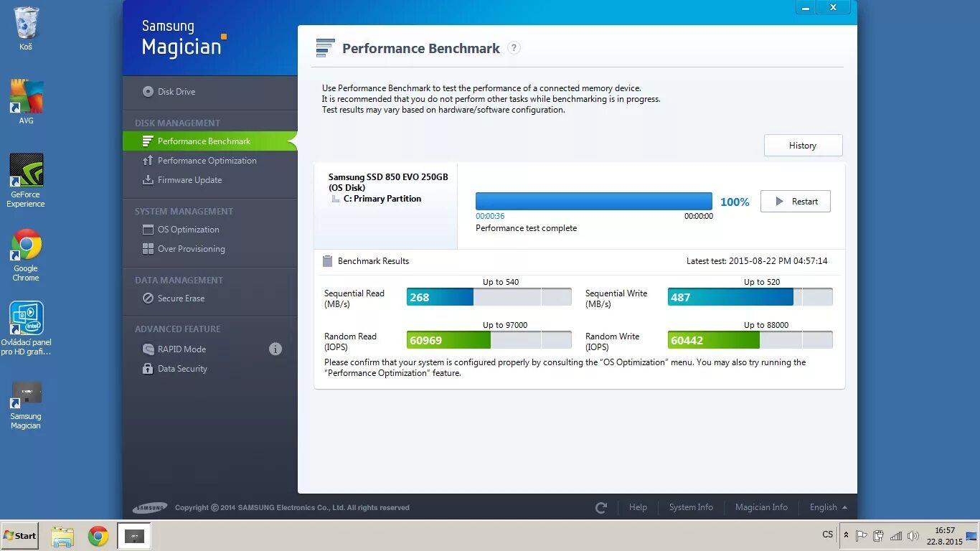
Task: Click the 100% progress value
Action: click(735, 202)
